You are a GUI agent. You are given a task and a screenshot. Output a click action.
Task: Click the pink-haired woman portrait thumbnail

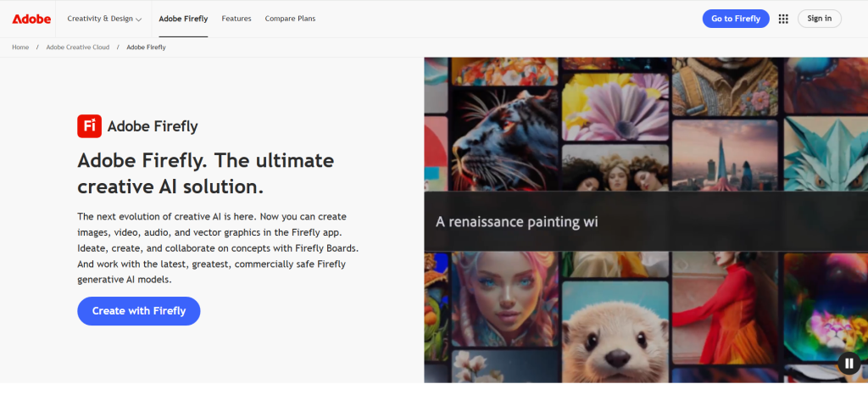[x=504, y=300]
